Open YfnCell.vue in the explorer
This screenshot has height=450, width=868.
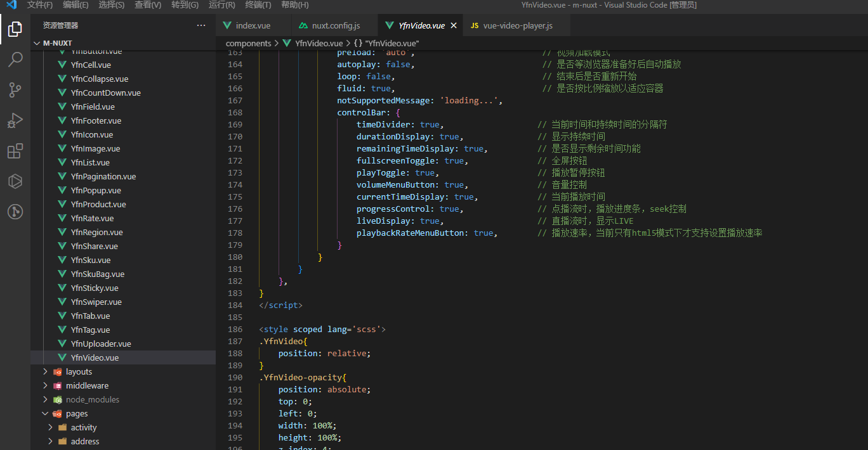(x=123, y=65)
